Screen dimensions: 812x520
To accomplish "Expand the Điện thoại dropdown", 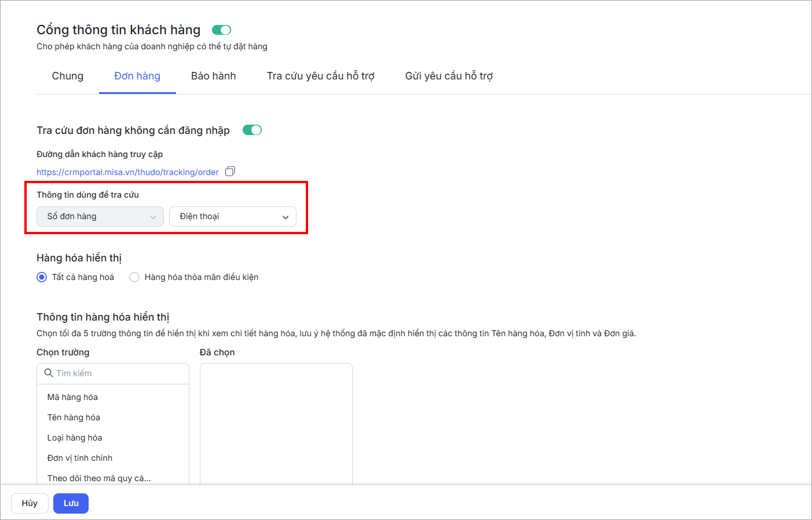I will pos(233,216).
